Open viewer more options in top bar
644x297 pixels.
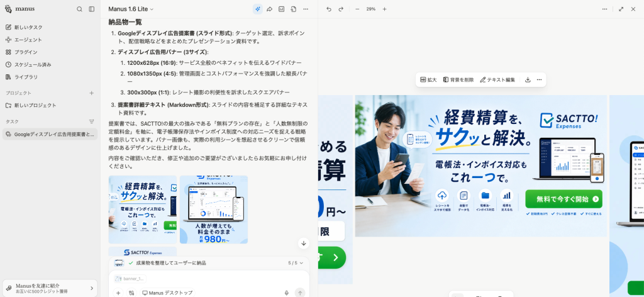[x=605, y=9]
